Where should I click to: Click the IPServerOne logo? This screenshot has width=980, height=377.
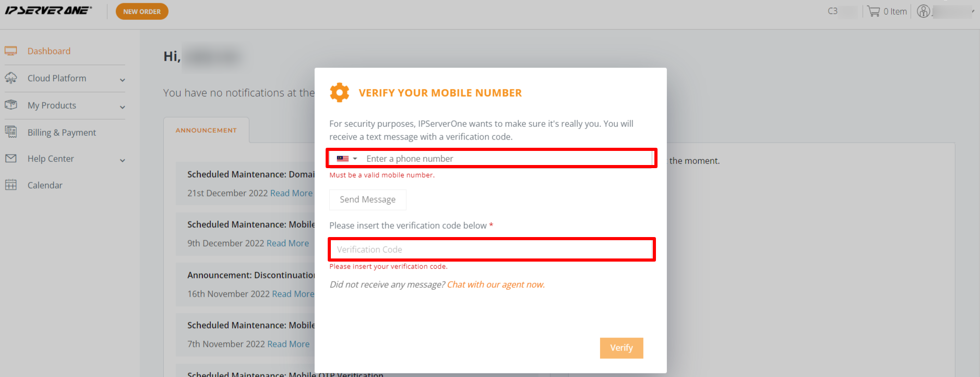tap(49, 10)
